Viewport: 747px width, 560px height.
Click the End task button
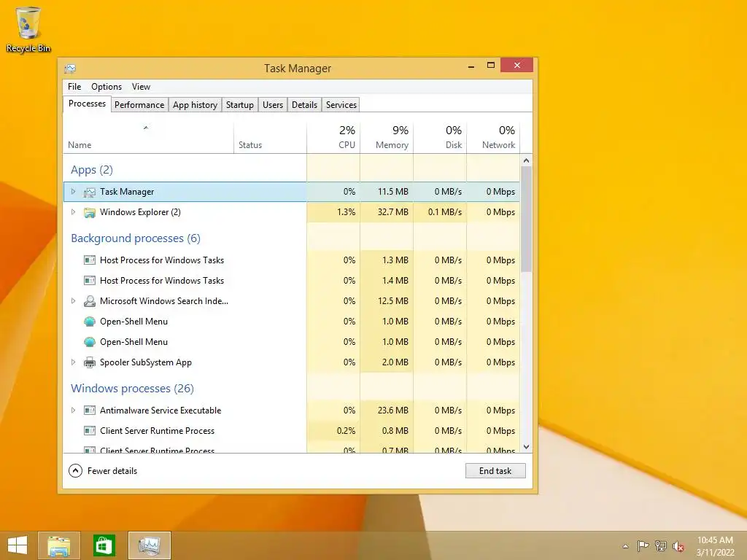pos(495,471)
